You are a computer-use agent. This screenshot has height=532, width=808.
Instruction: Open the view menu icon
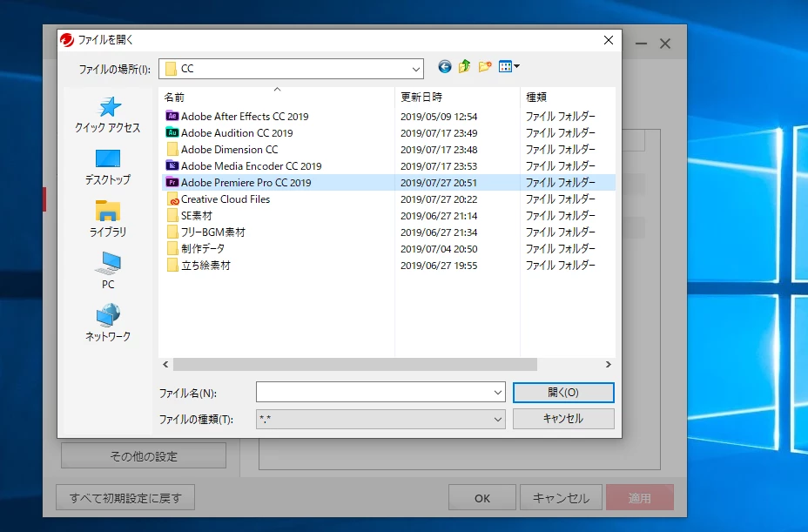(x=509, y=66)
